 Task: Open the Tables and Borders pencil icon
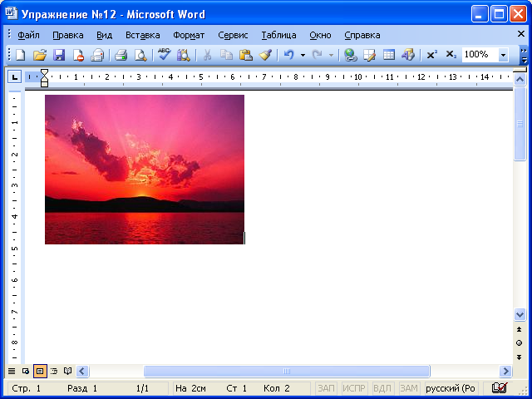click(x=369, y=55)
